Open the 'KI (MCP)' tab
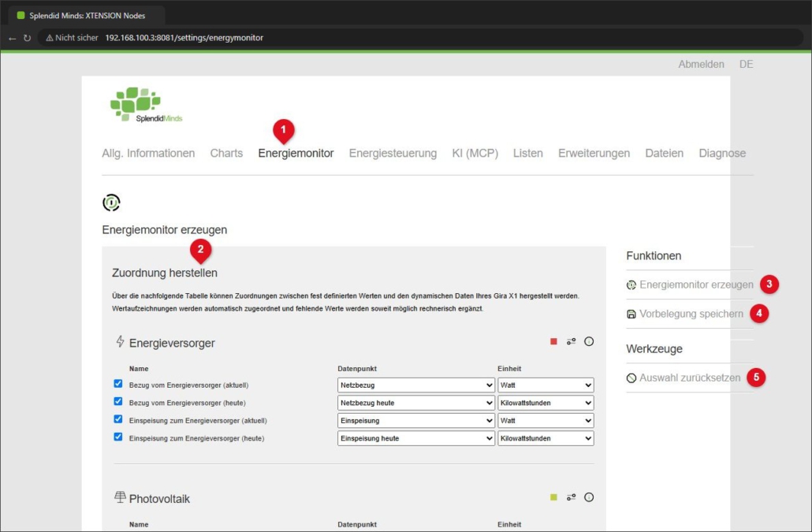 pyautogui.click(x=475, y=153)
